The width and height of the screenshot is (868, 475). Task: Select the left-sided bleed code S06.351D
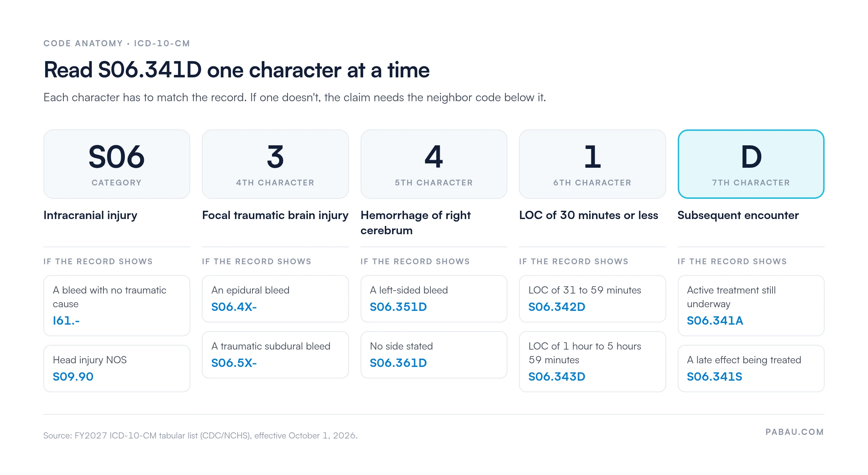point(398,307)
